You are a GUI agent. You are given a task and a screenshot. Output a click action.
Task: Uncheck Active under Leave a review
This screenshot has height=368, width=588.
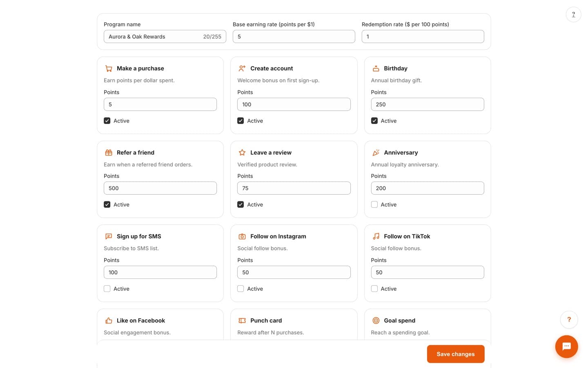[241, 204]
